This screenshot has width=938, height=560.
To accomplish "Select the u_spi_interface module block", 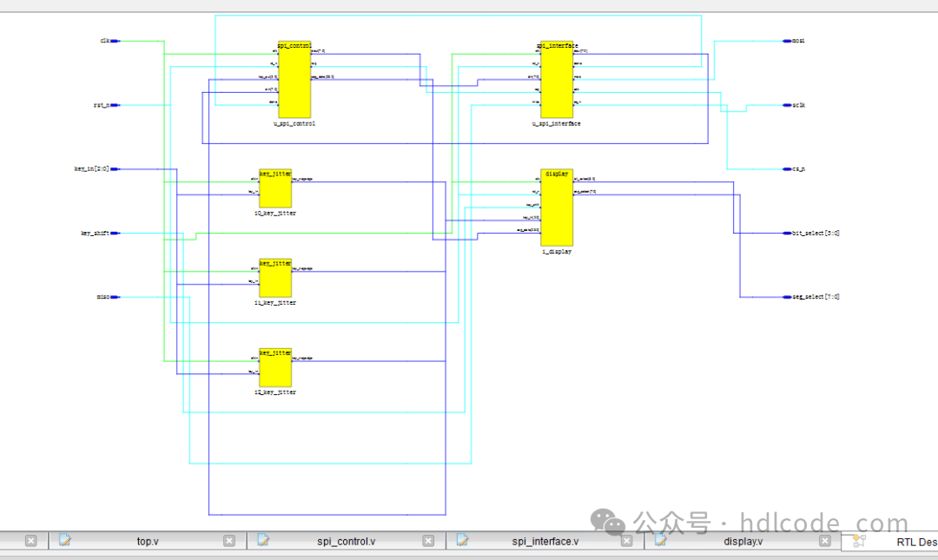I will click(557, 80).
